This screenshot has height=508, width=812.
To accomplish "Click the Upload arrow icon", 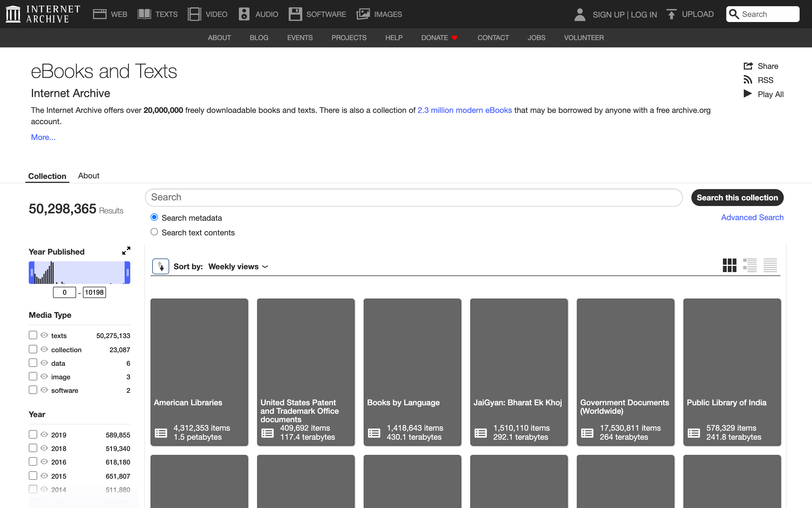I will point(671,14).
